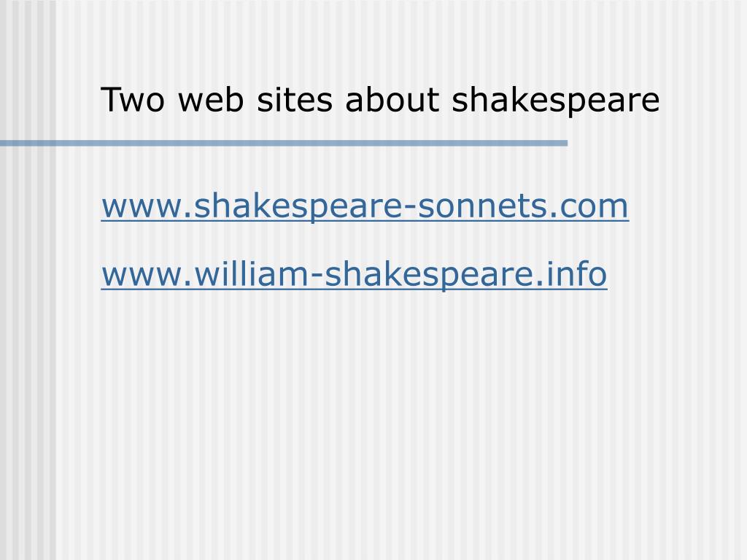This screenshot has width=747, height=560.
Task: Click "shakespeare" within the second hyperlink
Action: click(x=429, y=275)
